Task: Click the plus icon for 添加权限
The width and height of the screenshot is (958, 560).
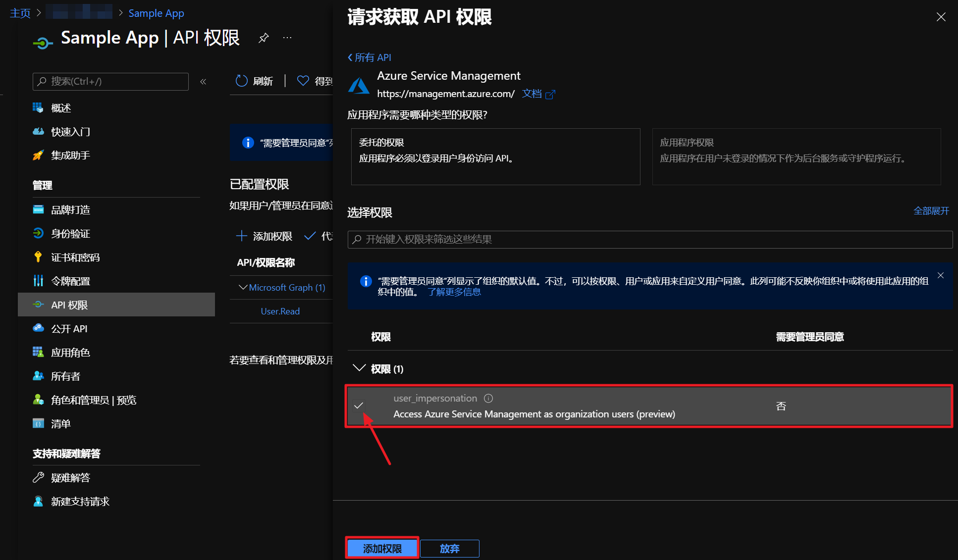Action: pos(241,236)
